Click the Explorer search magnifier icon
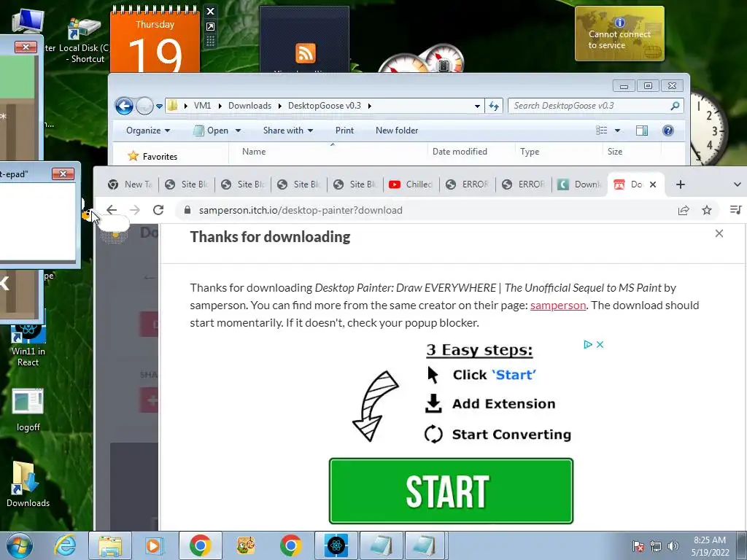This screenshot has width=747, height=560. click(x=675, y=106)
